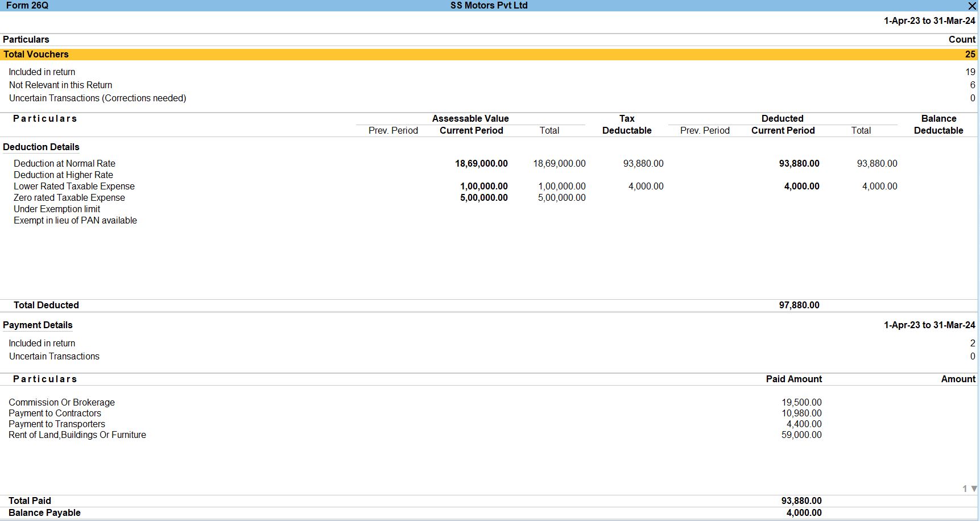Screen dimensions: 980x521
Task: Click Tax Deductable value 93,880.00
Action: pos(643,163)
